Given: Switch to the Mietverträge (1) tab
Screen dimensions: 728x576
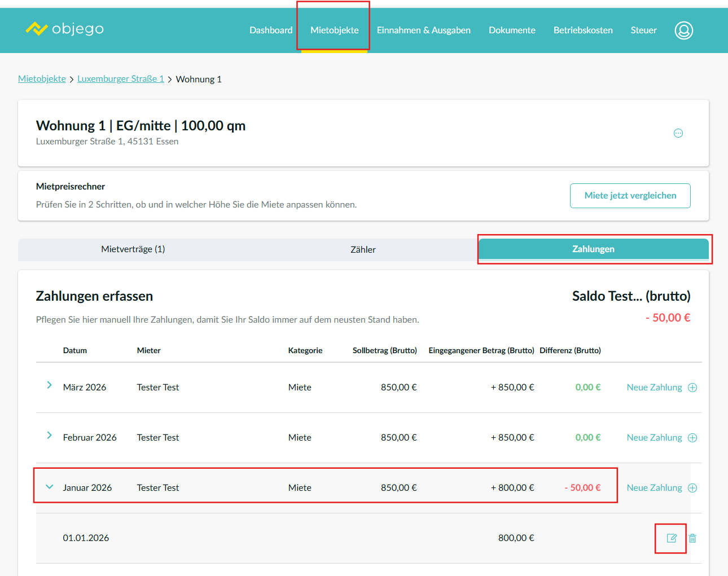Looking at the screenshot, I should (133, 249).
